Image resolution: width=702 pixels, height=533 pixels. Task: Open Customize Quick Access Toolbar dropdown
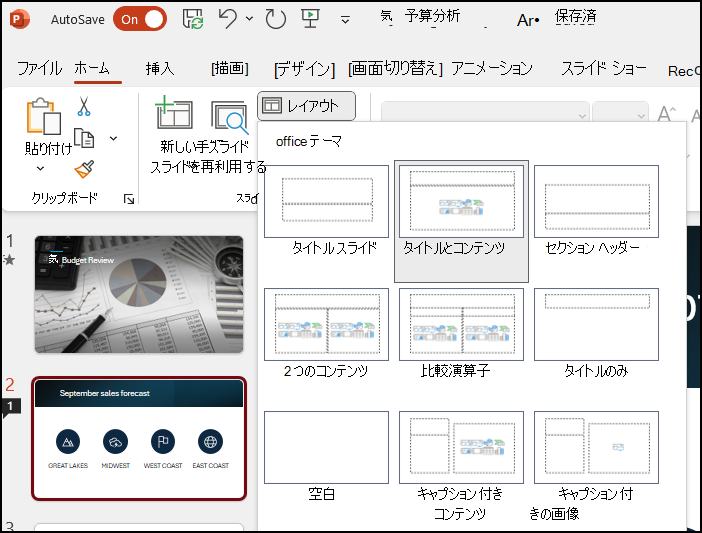click(345, 20)
